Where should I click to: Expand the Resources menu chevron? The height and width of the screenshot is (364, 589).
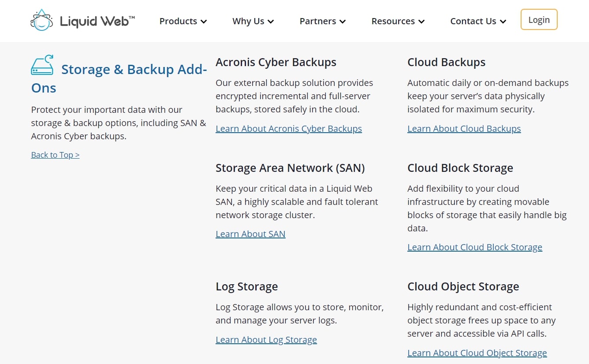click(x=421, y=22)
